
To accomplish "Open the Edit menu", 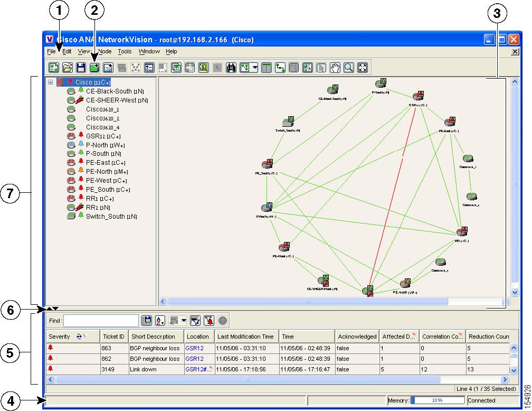I will pyautogui.click(x=67, y=51).
